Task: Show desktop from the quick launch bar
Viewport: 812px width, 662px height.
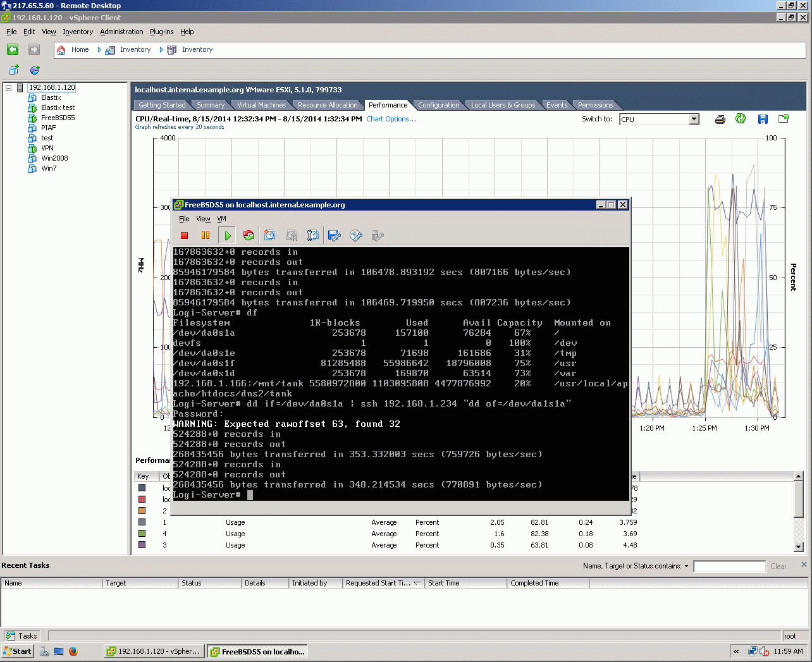Action: point(59,651)
